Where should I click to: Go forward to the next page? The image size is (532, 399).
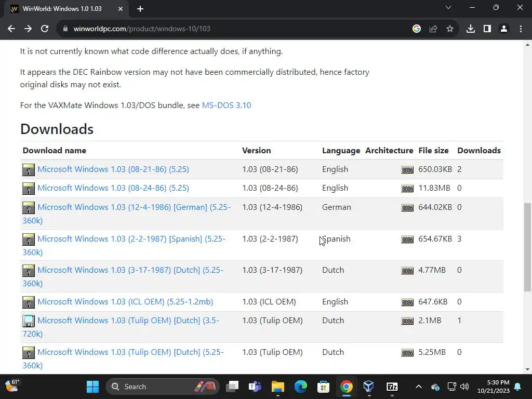click(28, 29)
